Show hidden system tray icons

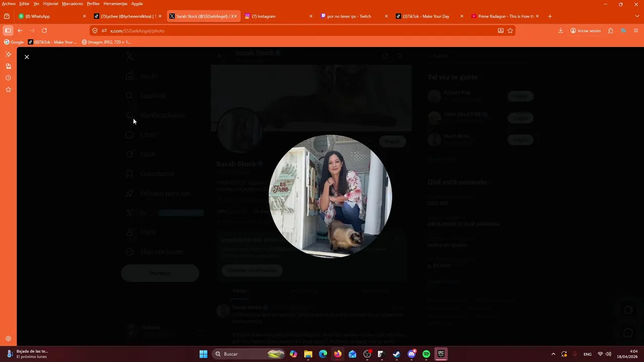coord(553,354)
